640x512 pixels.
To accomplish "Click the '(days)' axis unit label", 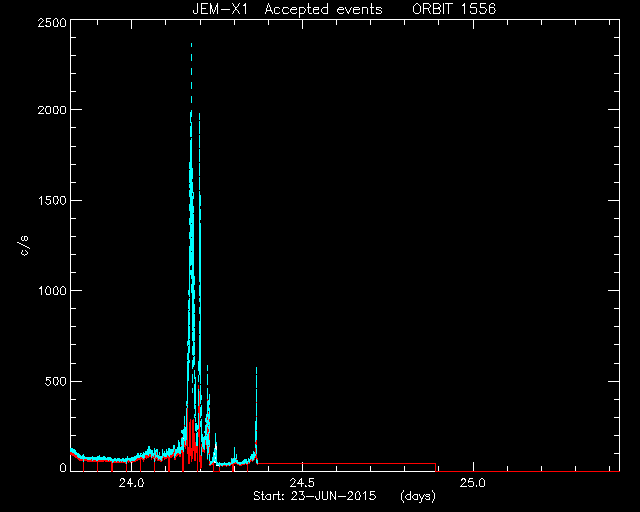I will 418,496.
